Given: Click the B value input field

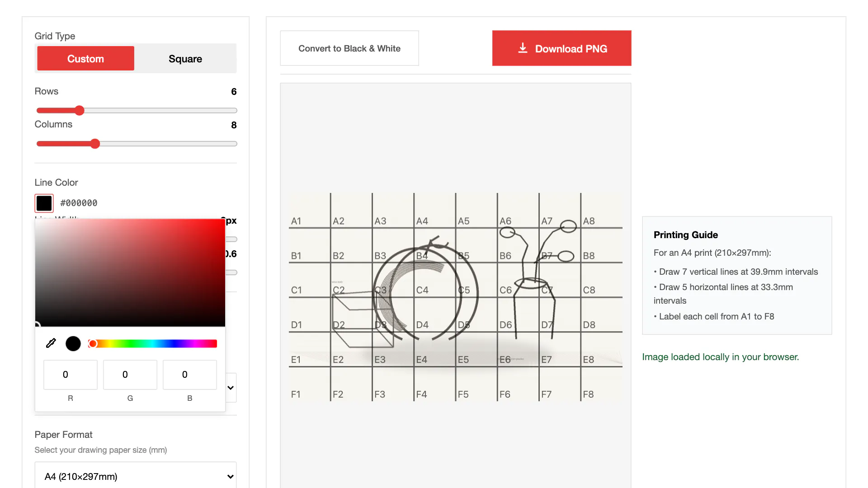Looking at the screenshot, I should (190, 375).
